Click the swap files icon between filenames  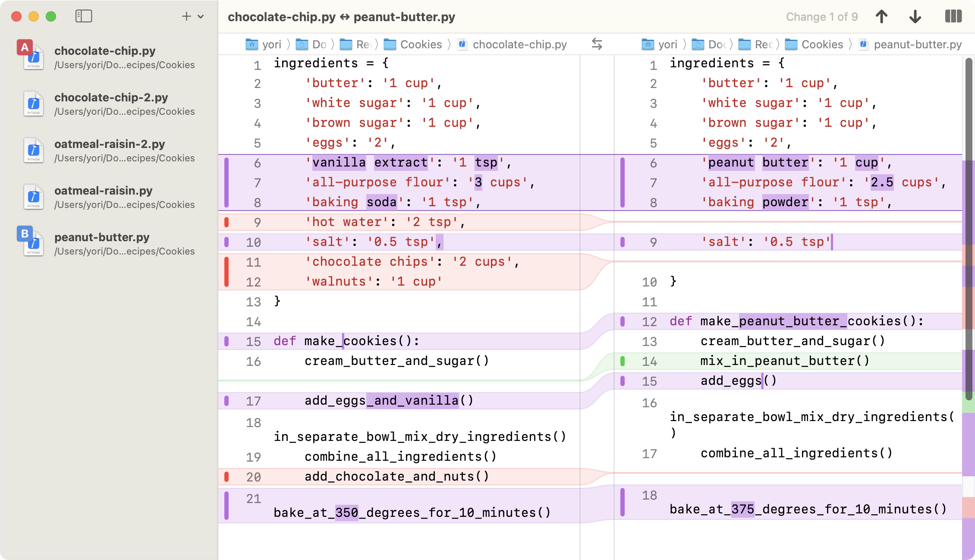(597, 44)
